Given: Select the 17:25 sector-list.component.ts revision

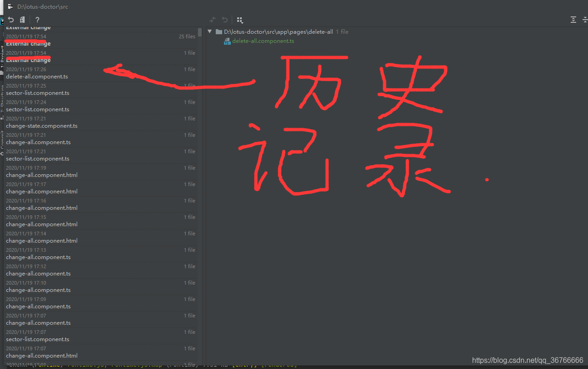Looking at the screenshot, I should [x=100, y=89].
